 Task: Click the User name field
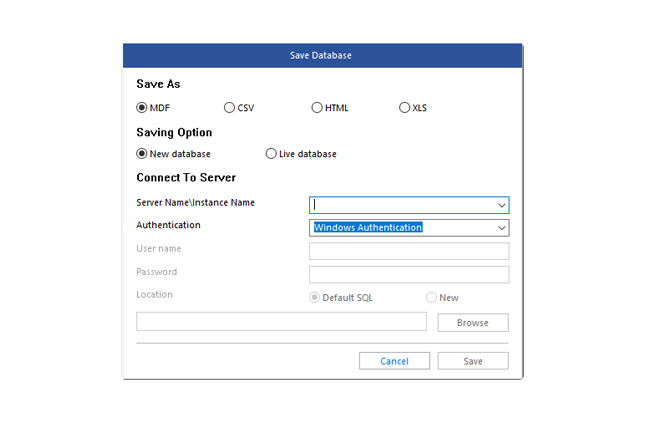click(409, 251)
